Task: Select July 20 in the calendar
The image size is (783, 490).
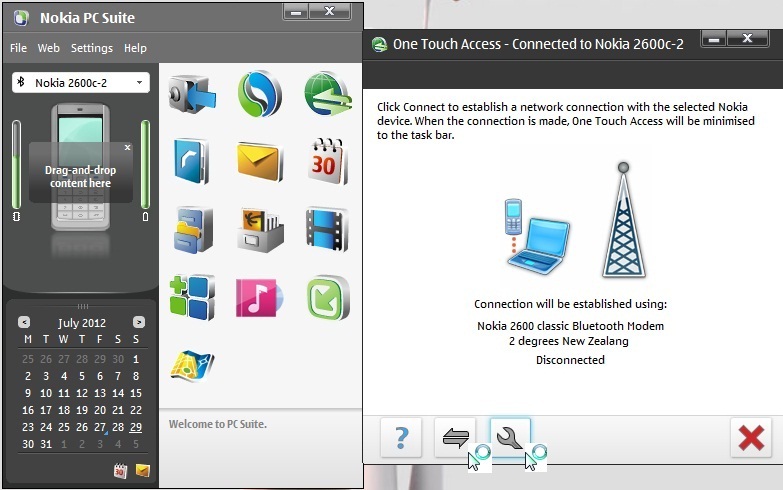Action: point(100,410)
